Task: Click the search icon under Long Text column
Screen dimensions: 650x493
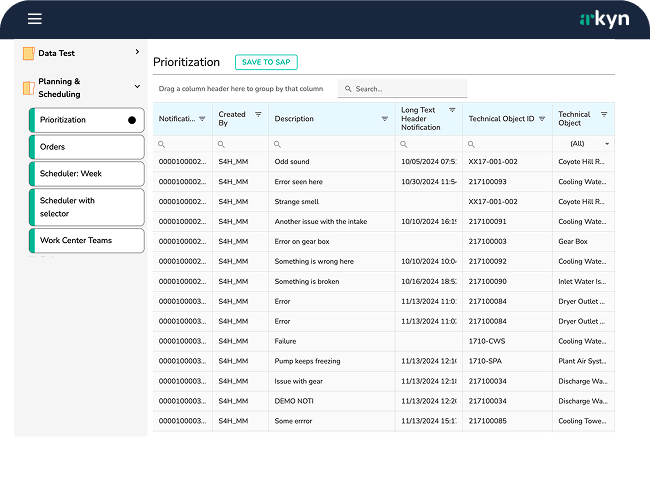Action: point(403,144)
